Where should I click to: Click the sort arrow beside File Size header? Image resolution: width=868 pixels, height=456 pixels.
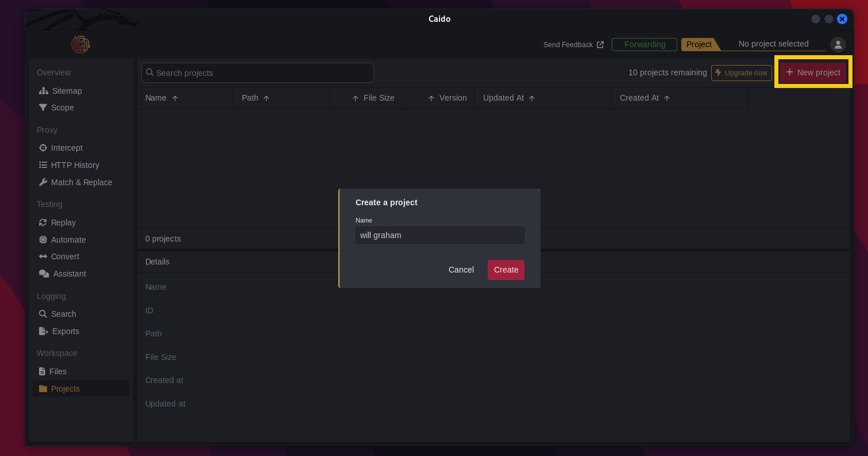click(356, 98)
